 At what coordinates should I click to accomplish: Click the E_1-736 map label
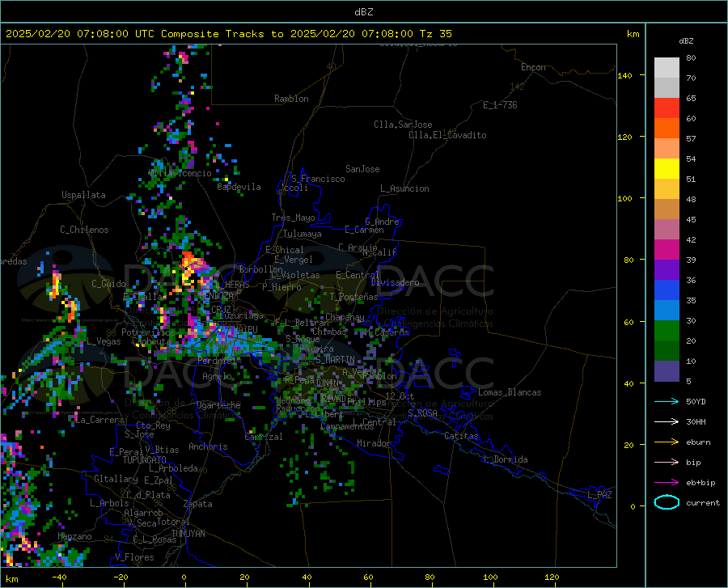(x=500, y=105)
